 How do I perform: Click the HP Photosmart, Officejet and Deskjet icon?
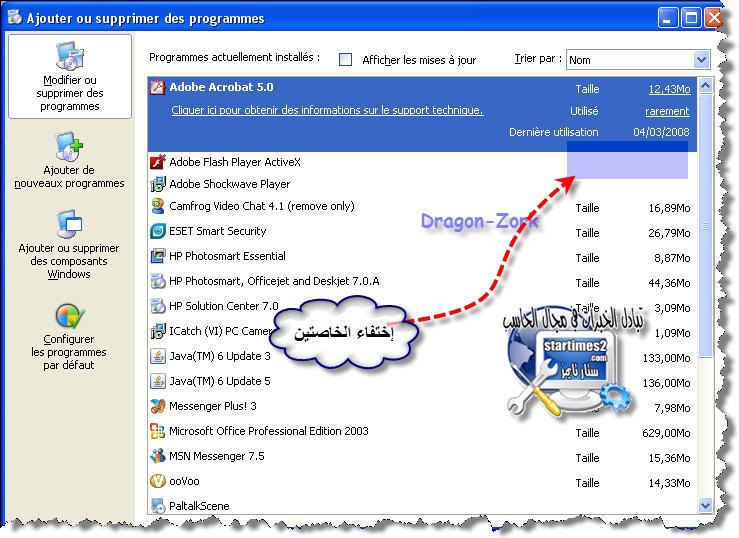(x=157, y=281)
